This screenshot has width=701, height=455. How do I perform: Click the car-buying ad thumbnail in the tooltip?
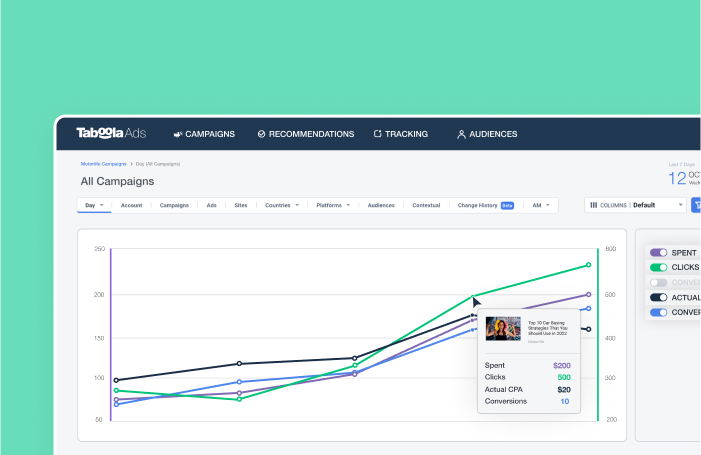(503, 329)
